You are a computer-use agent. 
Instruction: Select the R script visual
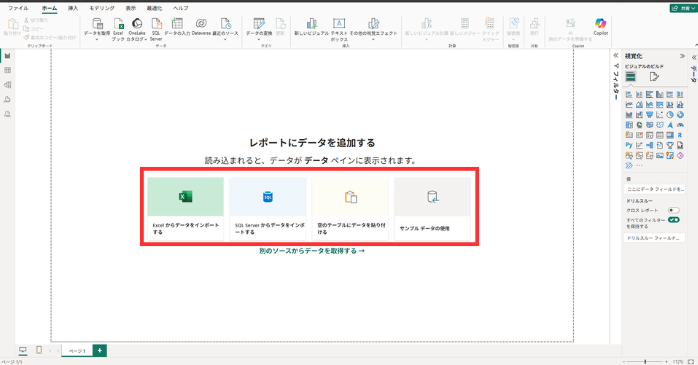pyautogui.click(x=680, y=135)
